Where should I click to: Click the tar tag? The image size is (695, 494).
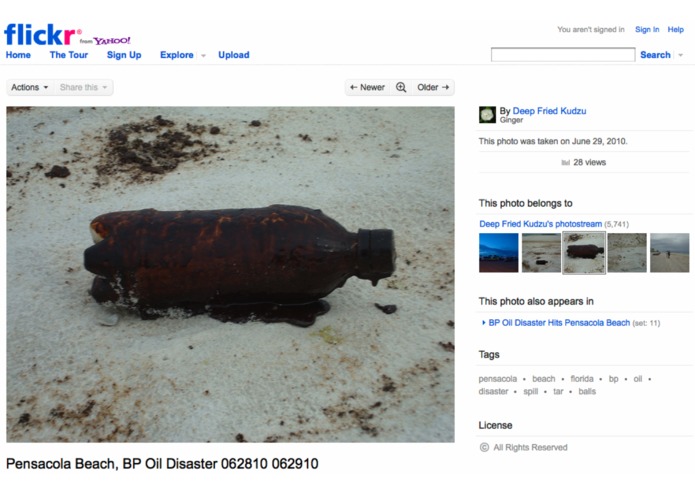coord(558,391)
